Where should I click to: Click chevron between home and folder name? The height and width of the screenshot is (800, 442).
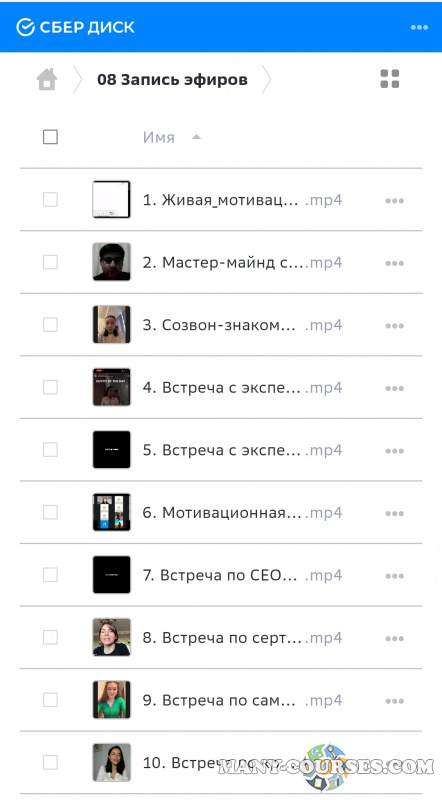(x=77, y=80)
